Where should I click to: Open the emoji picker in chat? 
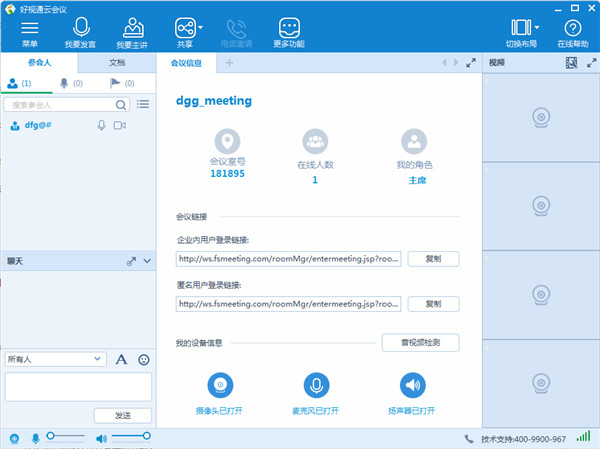pyautogui.click(x=144, y=359)
